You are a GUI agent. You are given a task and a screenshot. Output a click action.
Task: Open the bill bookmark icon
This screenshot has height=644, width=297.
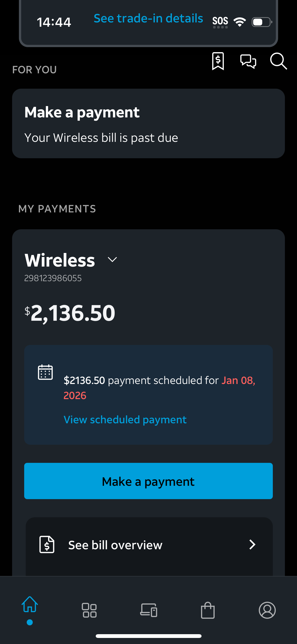[218, 61]
